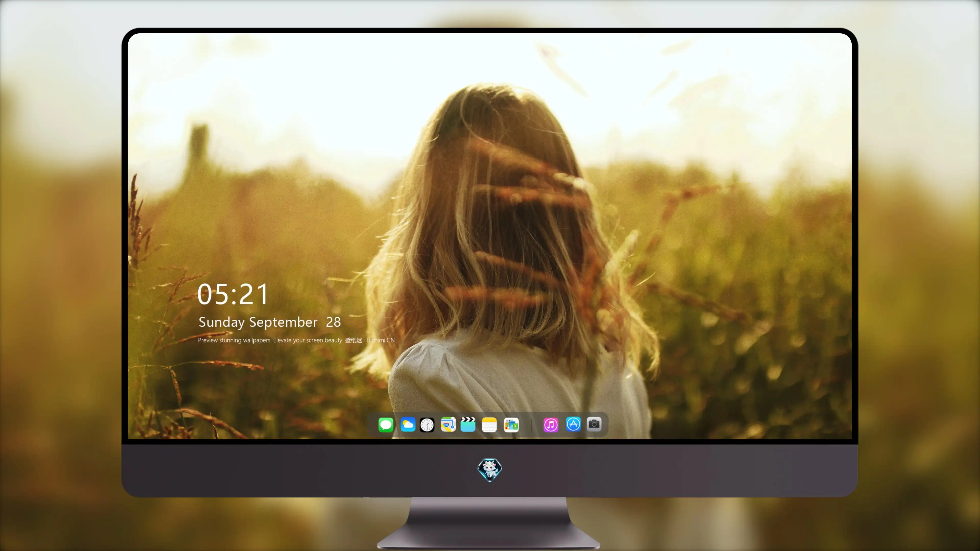Open the clapperboard Videos app icon
980x551 pixels.
(x=468, y=424)
